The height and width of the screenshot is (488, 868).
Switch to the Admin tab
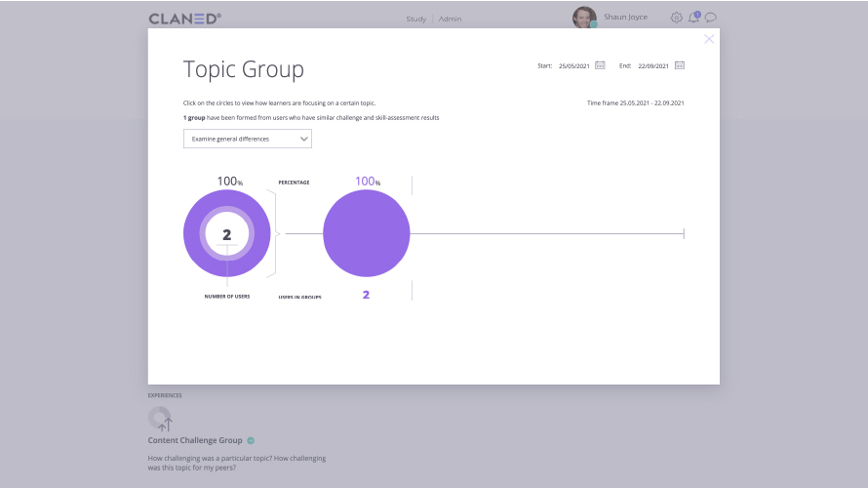tap(451, 19)
